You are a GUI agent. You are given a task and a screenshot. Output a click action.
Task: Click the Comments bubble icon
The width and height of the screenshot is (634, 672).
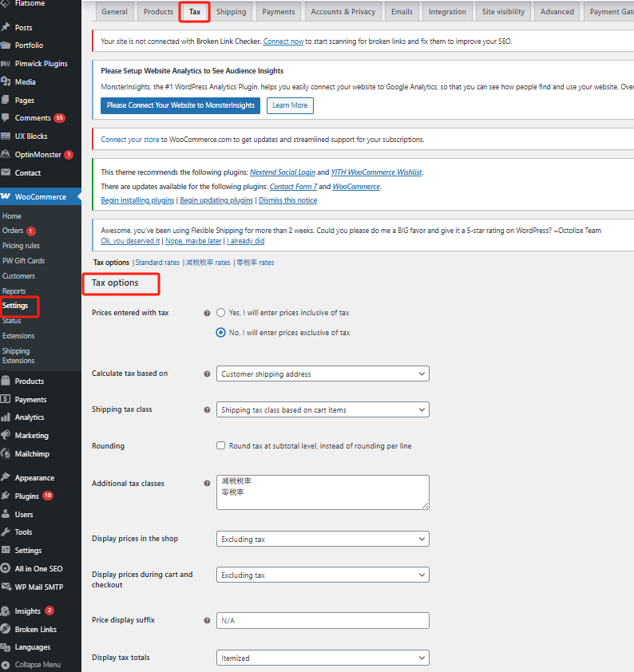(6, 117)
